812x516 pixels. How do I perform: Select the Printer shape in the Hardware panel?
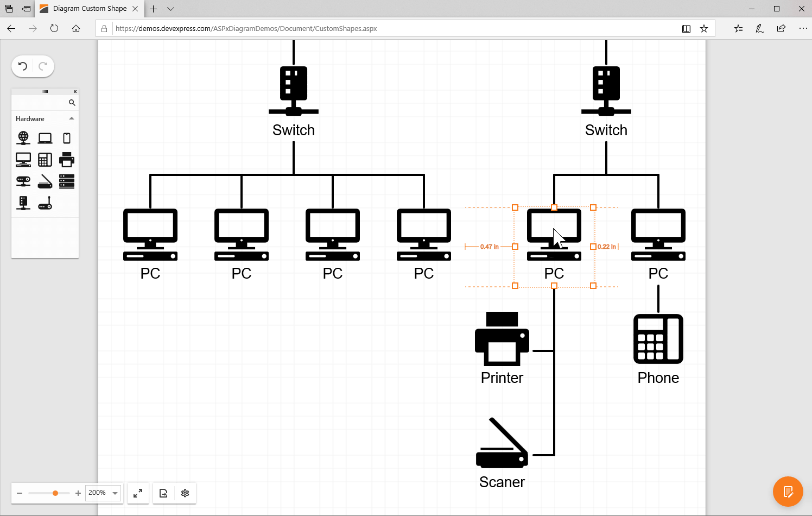tap(67, 159)
